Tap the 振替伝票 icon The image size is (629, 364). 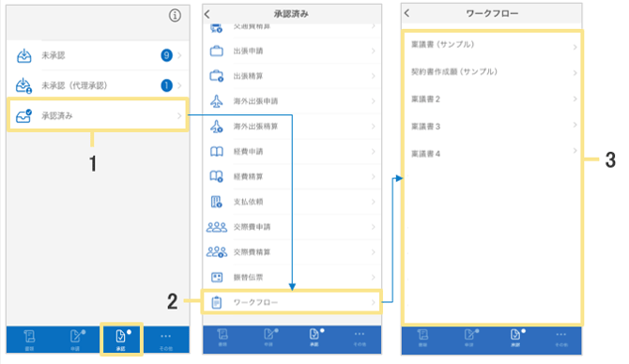[217, 277]
